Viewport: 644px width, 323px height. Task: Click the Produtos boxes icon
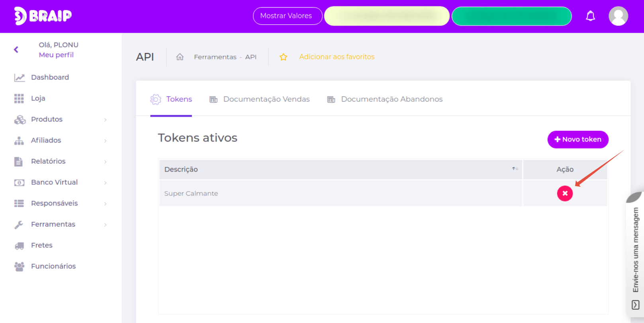point(20,119)
